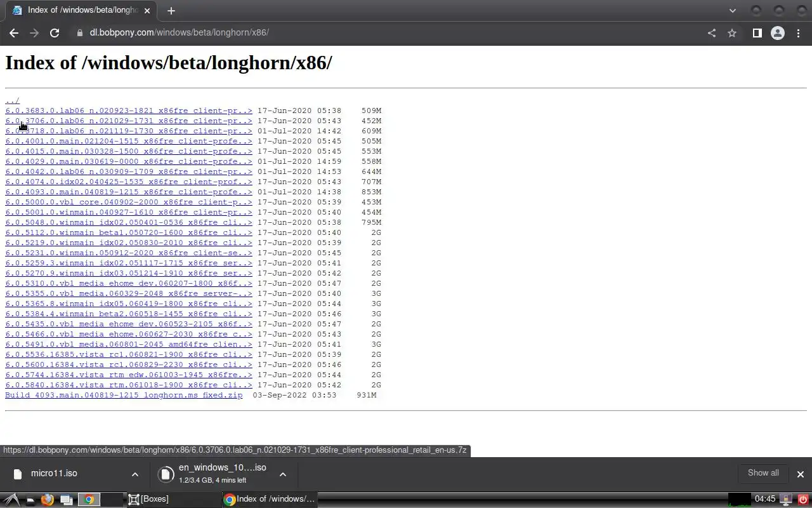Open 6.0.5048.0.winmain_idx02.050401-0536 link

(129, 222)
